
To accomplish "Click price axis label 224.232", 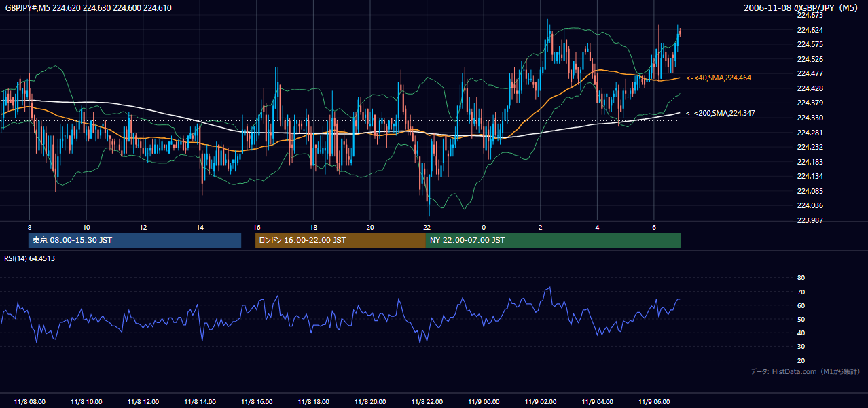I will [x=810, y=147].
